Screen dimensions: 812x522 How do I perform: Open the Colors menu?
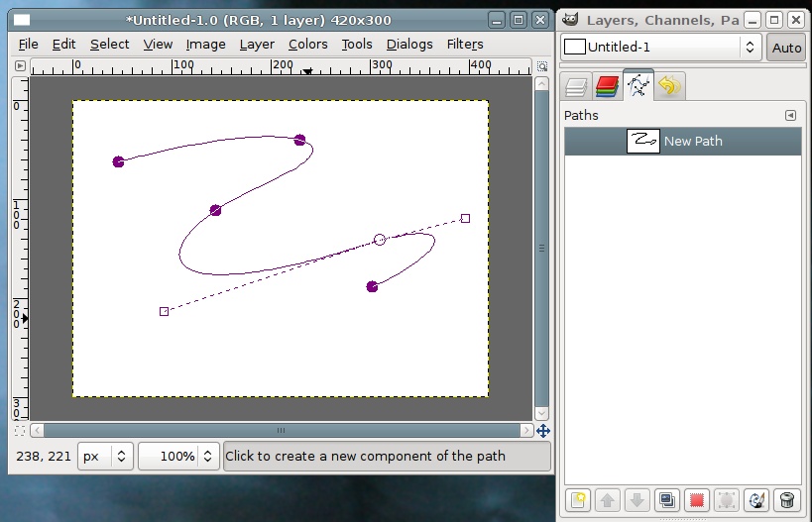tap(307, 45)
